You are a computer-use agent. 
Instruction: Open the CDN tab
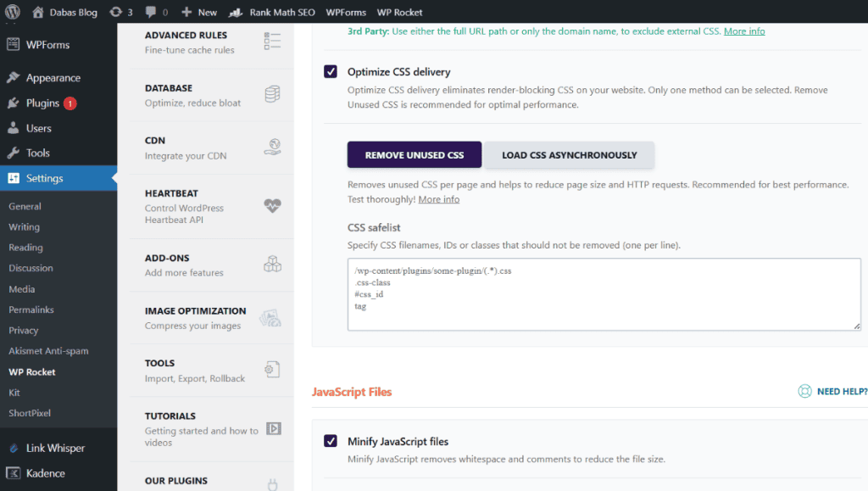(x=211, y=148)
